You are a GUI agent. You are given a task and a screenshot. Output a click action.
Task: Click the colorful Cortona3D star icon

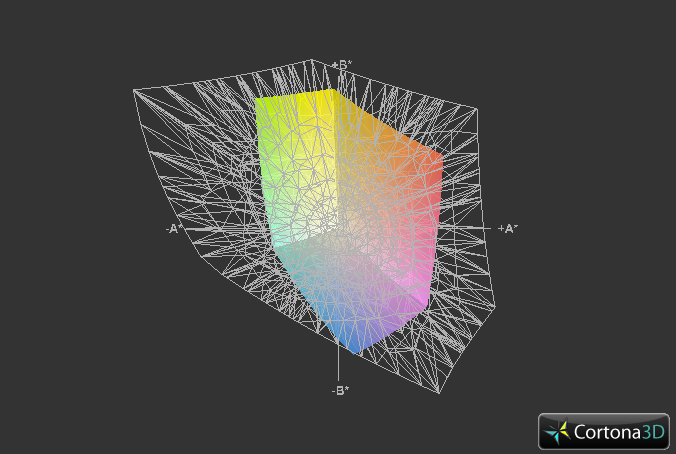[x=558, y=432]
